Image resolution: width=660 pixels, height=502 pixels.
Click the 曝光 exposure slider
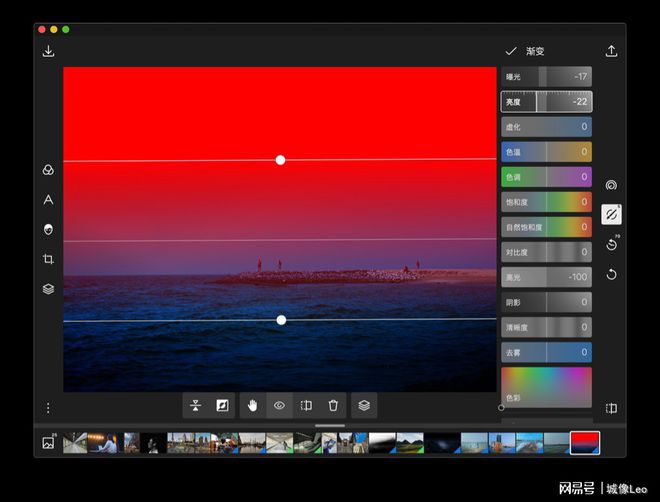(x=546, y=77)
